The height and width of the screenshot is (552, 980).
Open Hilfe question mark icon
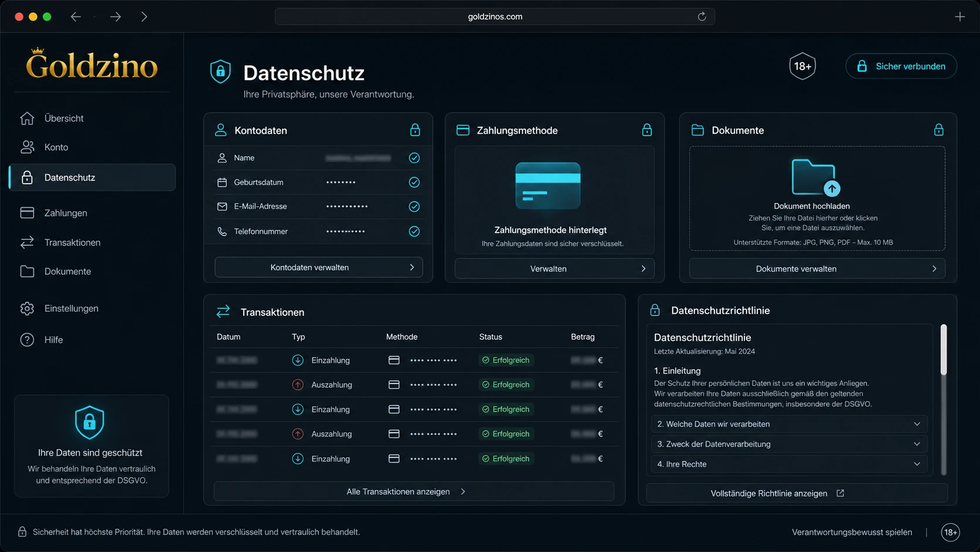(27, 340)
